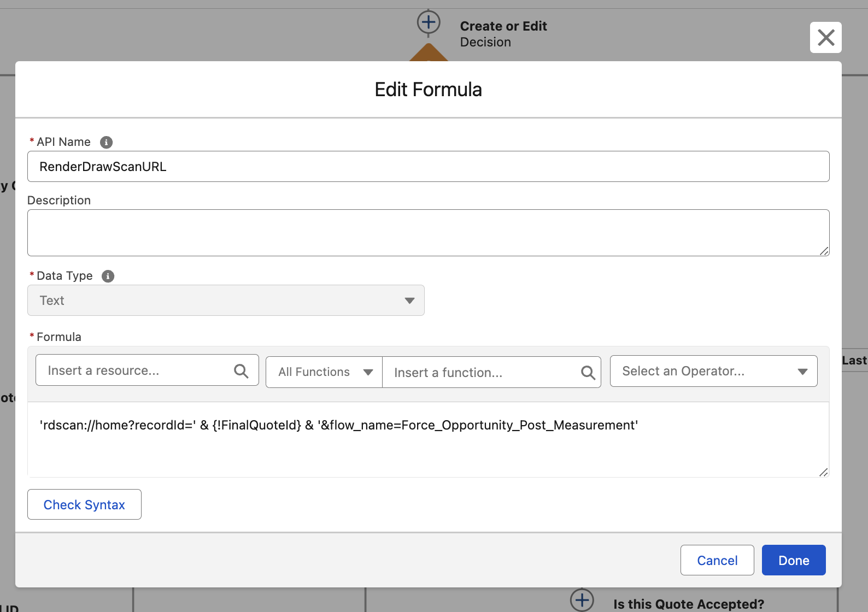The height and width of the screenshot is (612, 868).
Task: Click the API Name info icon
Action: tap(106, 142)
